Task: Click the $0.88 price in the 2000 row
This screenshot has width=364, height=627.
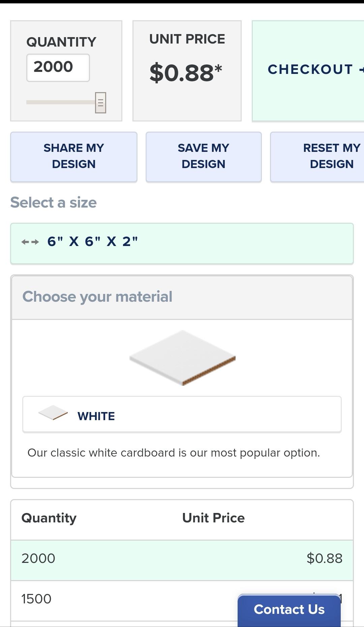Action: point(324,558)
